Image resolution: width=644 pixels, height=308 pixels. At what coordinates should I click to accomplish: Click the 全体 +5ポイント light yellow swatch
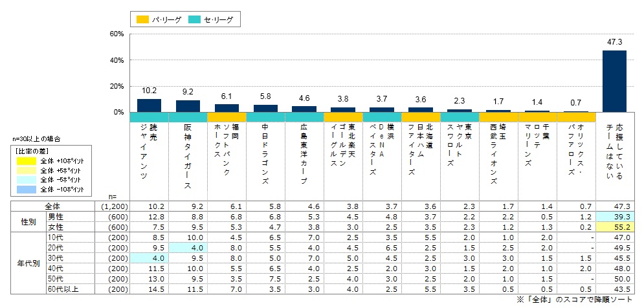pos(28,171)
